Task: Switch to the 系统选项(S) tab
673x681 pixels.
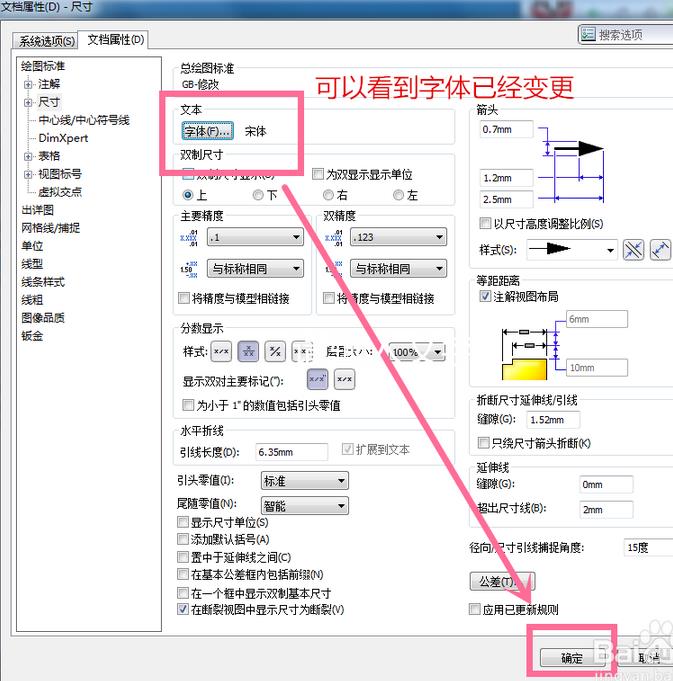Action: click(x=46, y=41)
